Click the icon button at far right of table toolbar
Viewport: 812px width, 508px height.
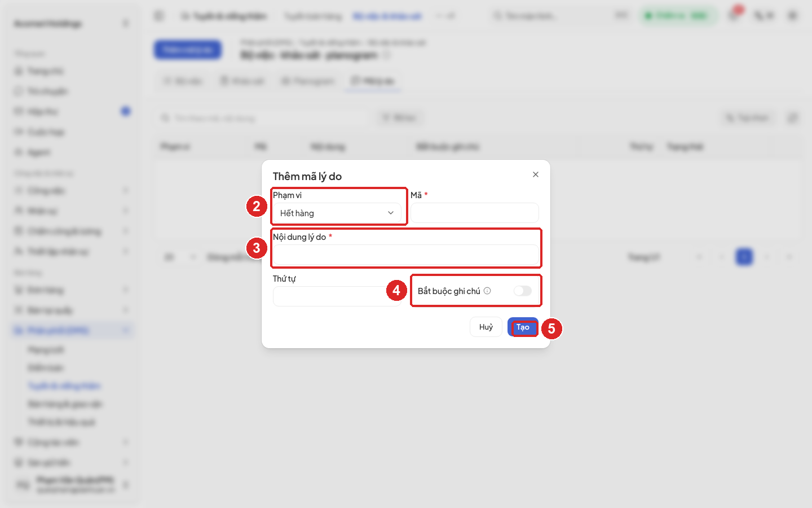tap(792, 118)
